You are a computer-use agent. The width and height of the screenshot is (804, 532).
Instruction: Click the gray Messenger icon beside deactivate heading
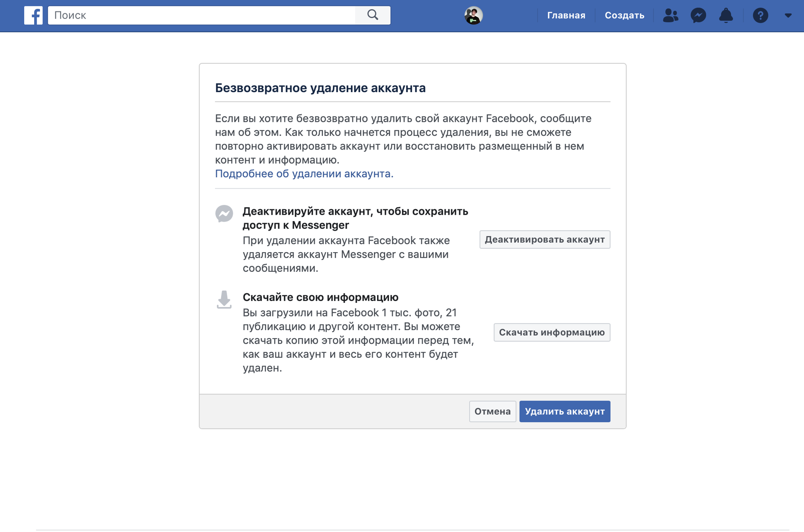[x=224, y=214]
